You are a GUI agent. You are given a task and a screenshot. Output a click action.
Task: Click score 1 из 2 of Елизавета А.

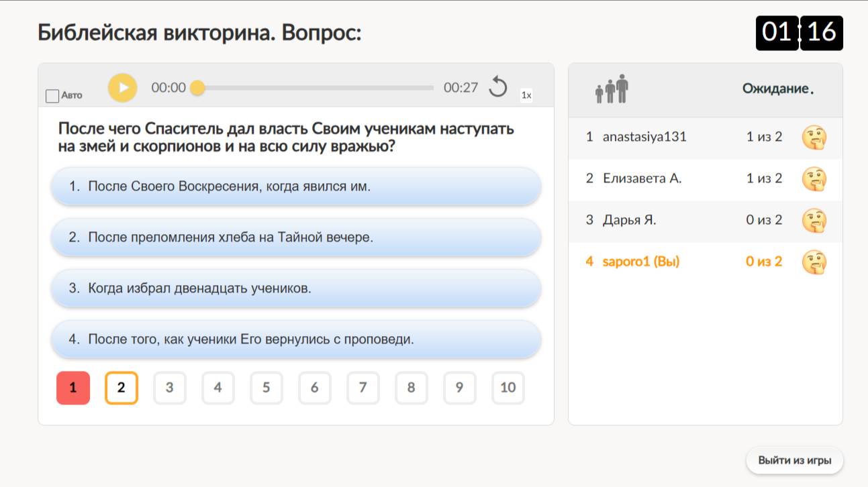pyautogui.click(x=764, y=179)
